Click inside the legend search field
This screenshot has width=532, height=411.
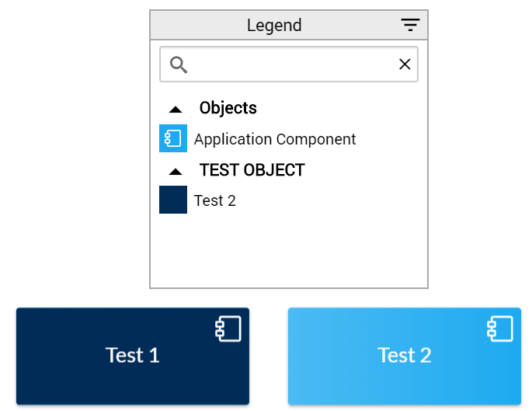point(289,64)
